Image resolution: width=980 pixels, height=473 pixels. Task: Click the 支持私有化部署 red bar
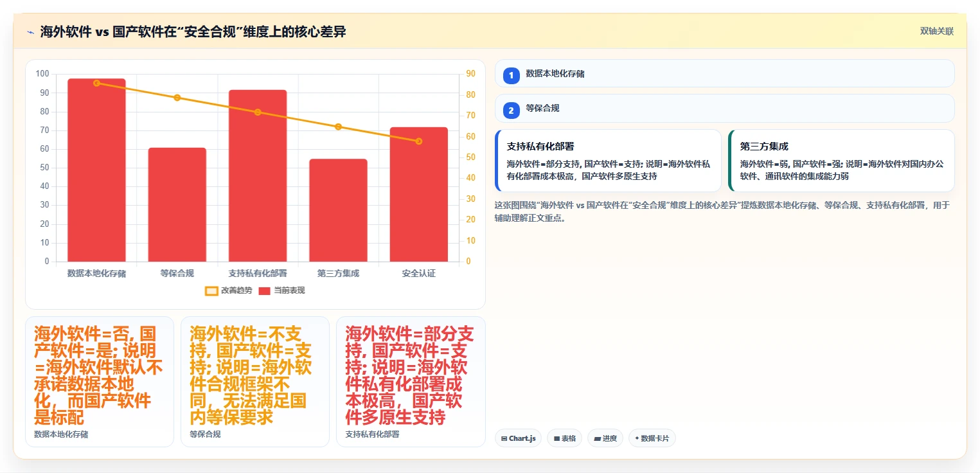click(258, 175)
